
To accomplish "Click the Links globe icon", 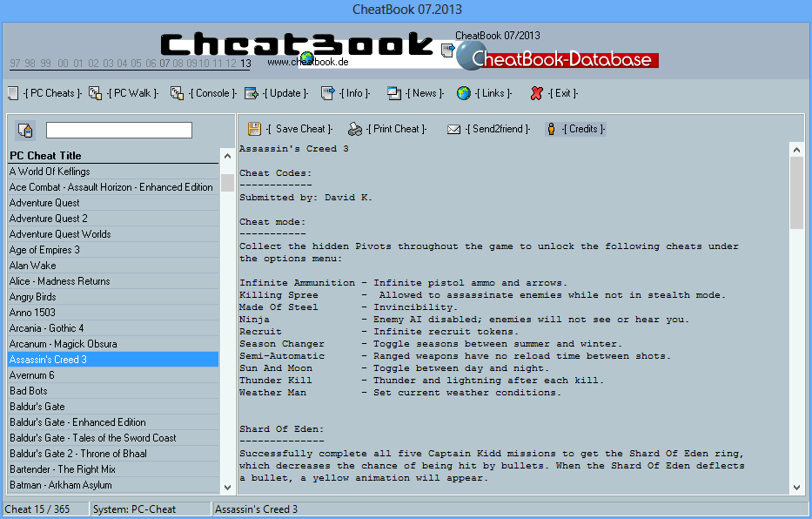I will (464, 93).
